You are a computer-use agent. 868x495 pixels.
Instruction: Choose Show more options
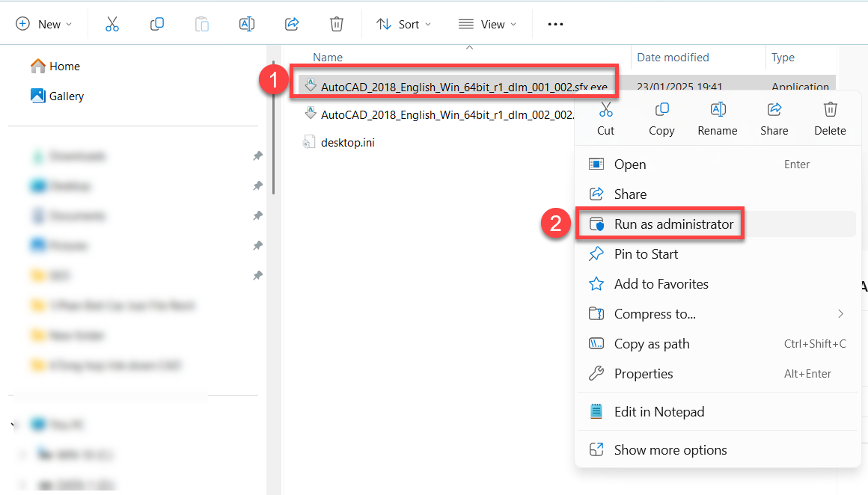[718, 449]
